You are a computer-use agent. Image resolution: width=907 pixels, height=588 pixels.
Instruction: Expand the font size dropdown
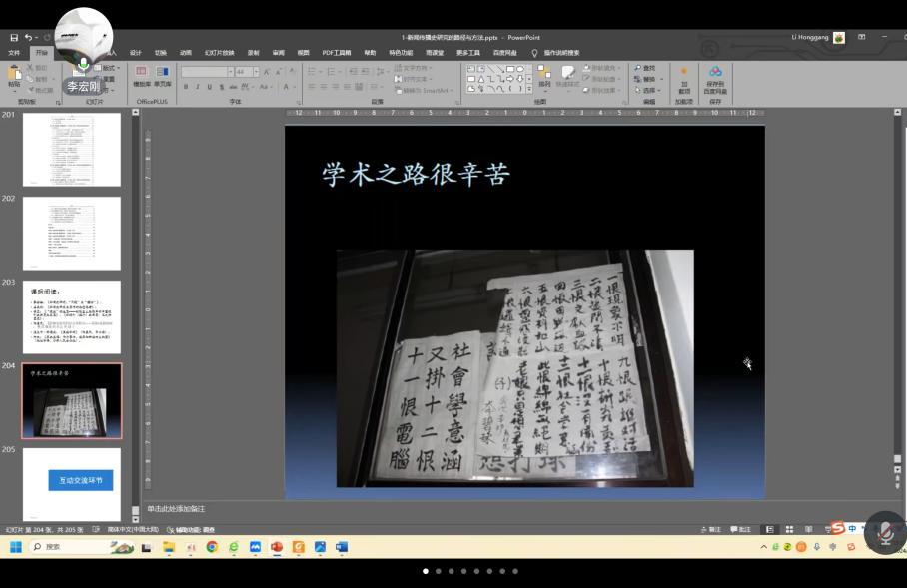tap(256, 72)
